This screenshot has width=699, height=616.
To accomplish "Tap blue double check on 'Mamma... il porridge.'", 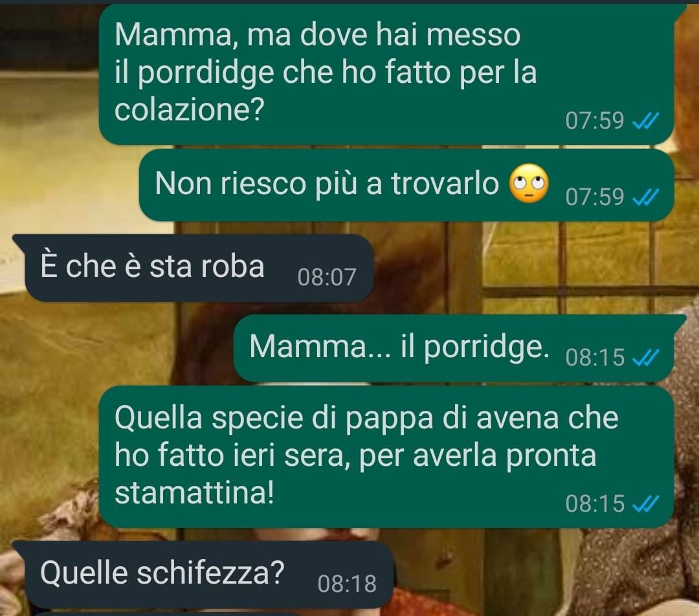I will tap(645, 357).
